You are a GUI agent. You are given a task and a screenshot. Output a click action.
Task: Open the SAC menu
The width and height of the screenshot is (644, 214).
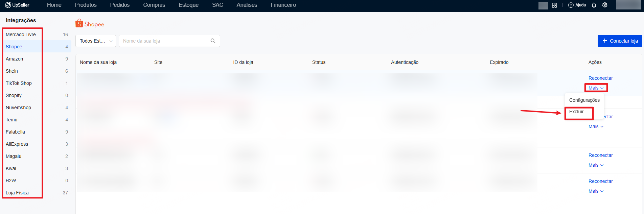[x=217, y=5]
